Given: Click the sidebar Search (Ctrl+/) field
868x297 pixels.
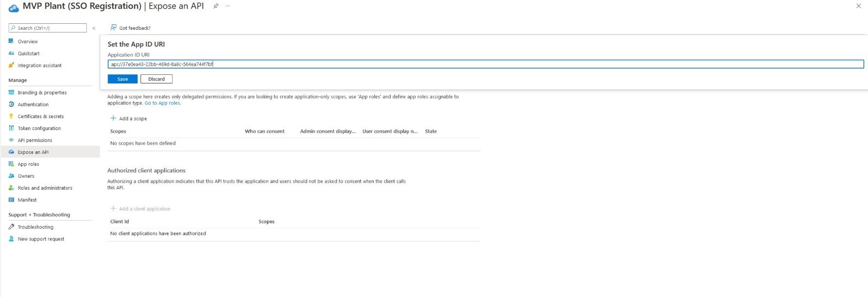Looking at the screenshot, I should tap(48, 28).
